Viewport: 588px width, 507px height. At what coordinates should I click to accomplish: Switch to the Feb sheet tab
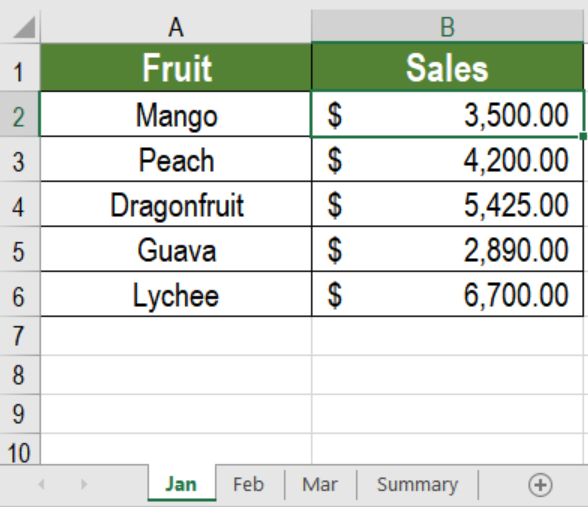249,484
